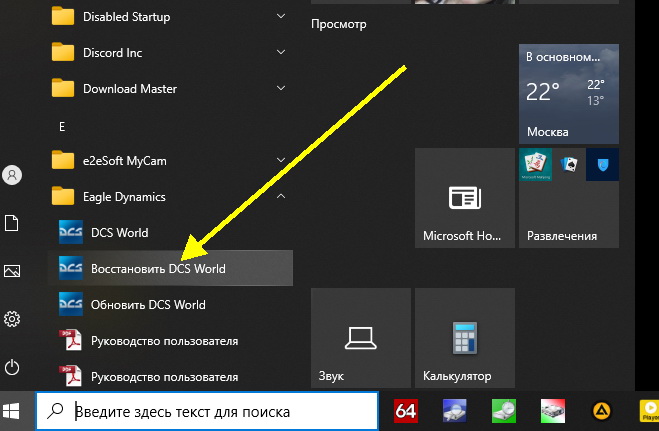The width and height of the screenshot is (659, 431).
Task: Click the Windows Start button
Action: pyautogui.click(x=11, y=411)
